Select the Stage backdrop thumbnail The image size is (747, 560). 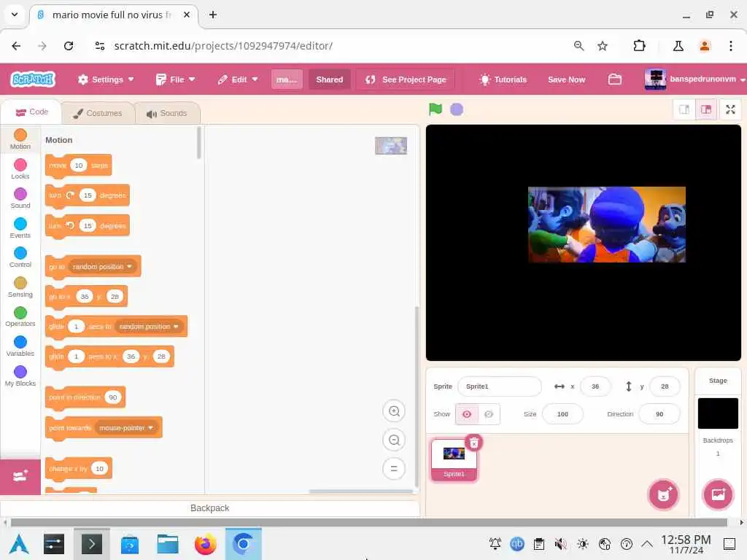click(718, 413)
